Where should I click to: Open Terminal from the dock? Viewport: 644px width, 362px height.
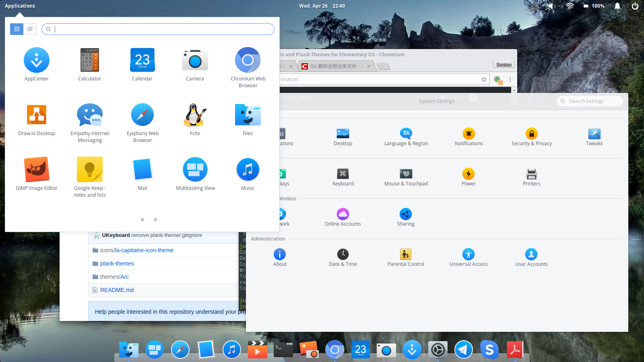click(283, 349)
